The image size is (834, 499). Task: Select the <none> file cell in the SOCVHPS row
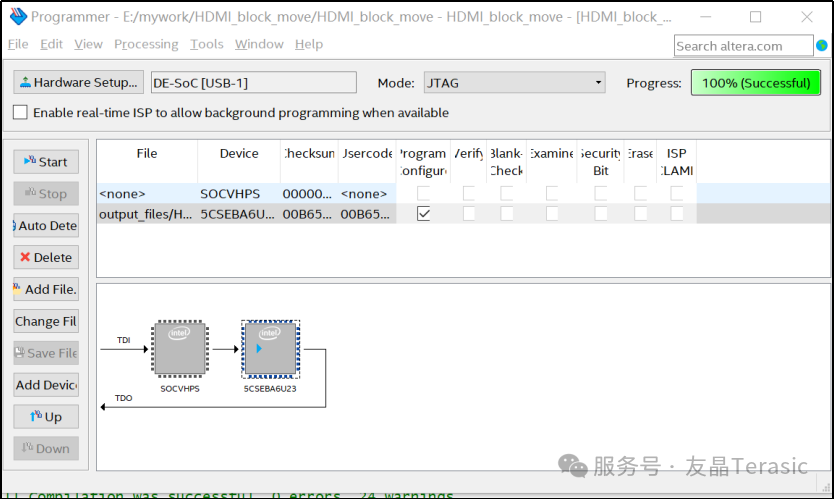pos(147,194)
